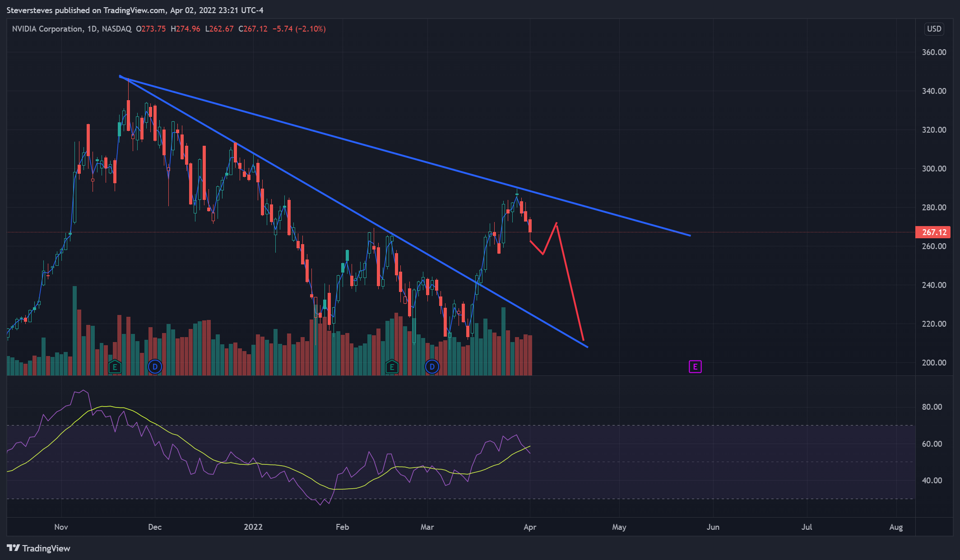The height and width of the screenshot is (560, 960).
Task: Click the Jul label on time axis
Action: pos(807,527)
